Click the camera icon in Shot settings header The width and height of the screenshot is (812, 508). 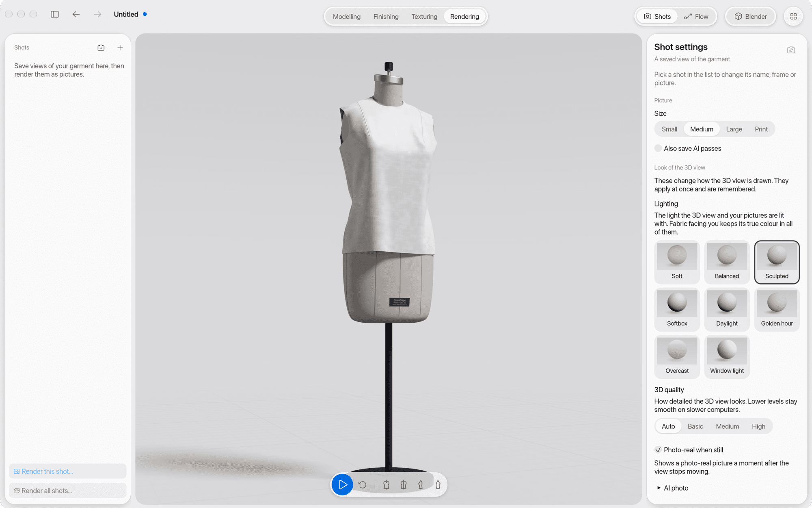[791, 50]
